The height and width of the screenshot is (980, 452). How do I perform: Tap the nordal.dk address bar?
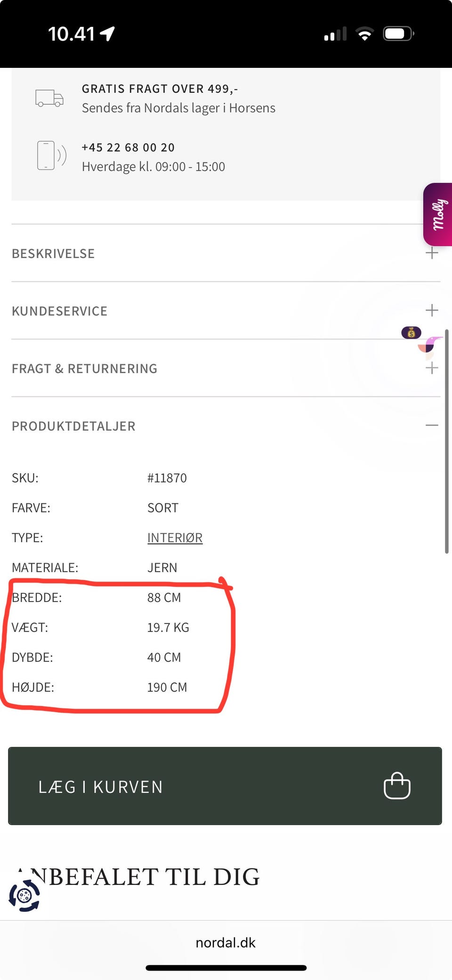[x=226, y=943]
